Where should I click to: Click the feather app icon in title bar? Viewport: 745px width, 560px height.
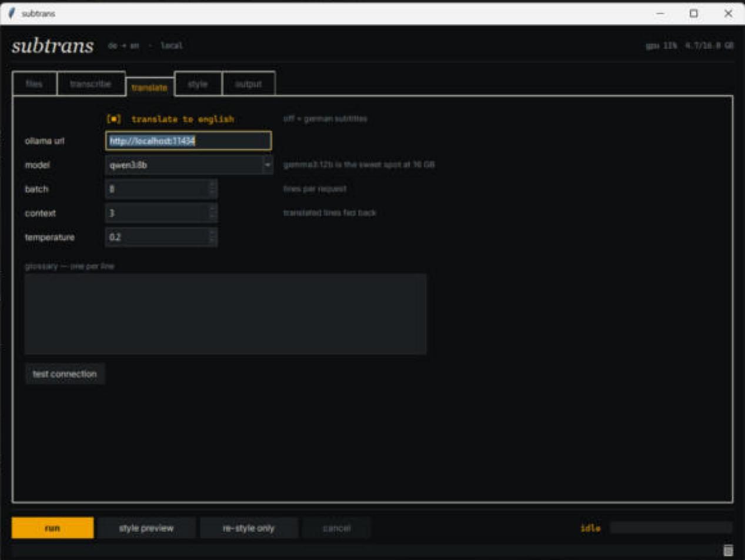tap(11, 13)
